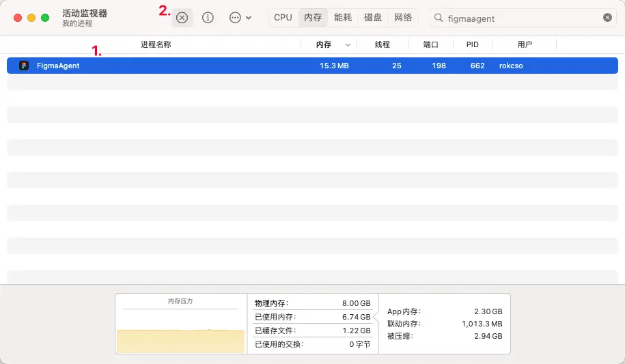The image size is (625, 364).
Task: Click thread count 25 cell
Action: pos(397,66)
